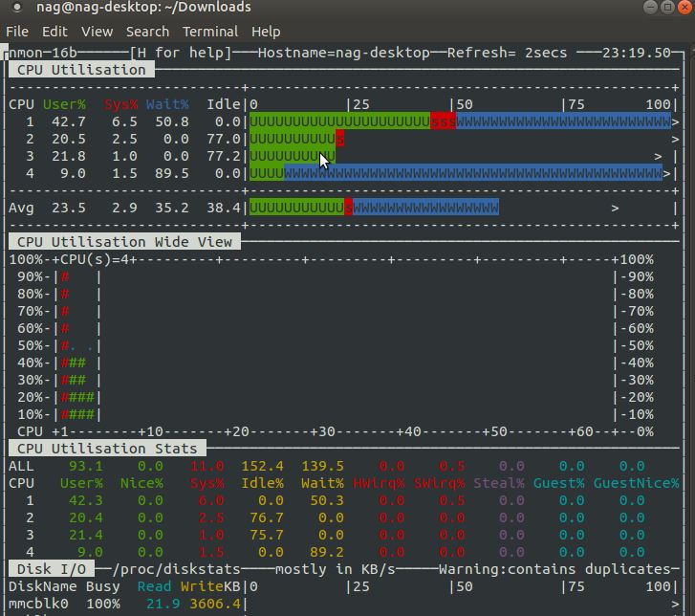
Task: Click CPU 2 idle value 77.0
Action: point(224,139)
